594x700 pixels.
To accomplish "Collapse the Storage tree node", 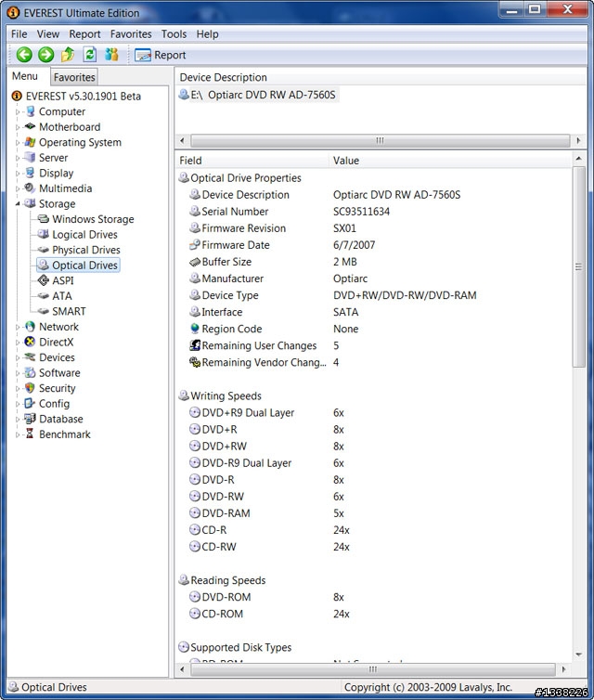I will point(18,204).
